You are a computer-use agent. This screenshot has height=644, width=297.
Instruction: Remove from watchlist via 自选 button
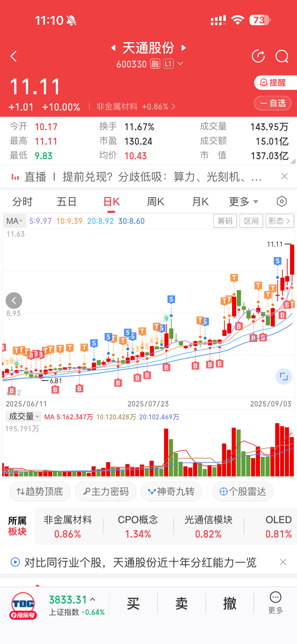point(273,103)
